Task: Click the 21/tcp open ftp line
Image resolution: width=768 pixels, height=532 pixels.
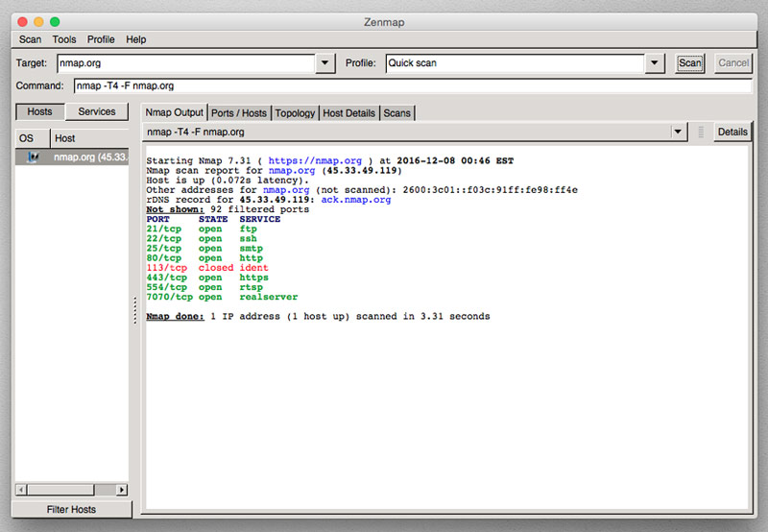Action: coord(202,229)
